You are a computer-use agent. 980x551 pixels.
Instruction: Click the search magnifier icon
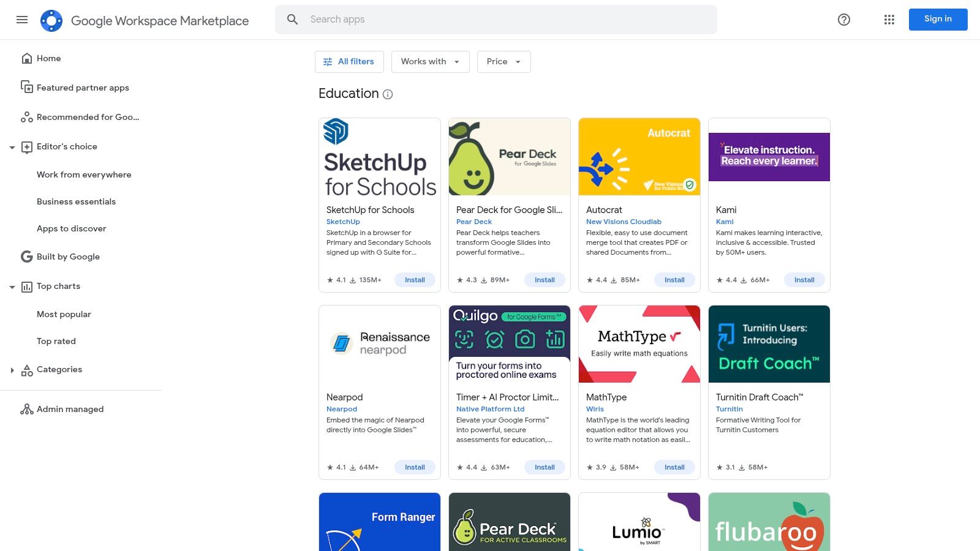[292, 19]
